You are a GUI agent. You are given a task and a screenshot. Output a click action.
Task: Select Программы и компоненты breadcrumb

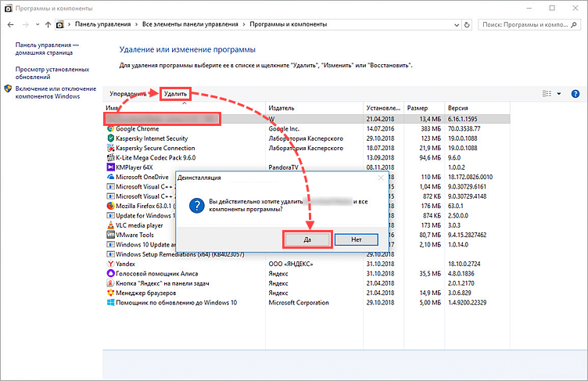pyautogui.click(x=289, y=24)
